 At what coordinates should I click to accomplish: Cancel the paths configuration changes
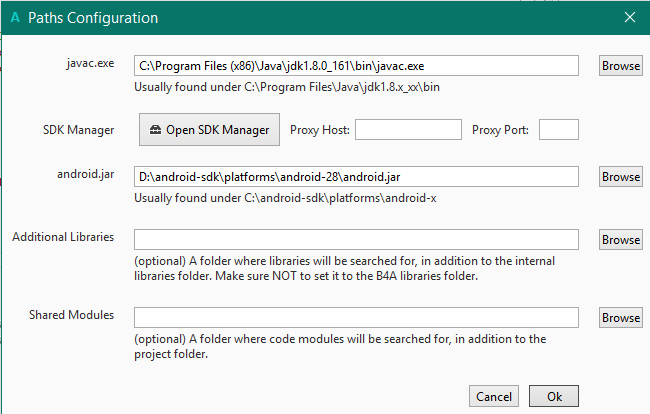(493, 396)
